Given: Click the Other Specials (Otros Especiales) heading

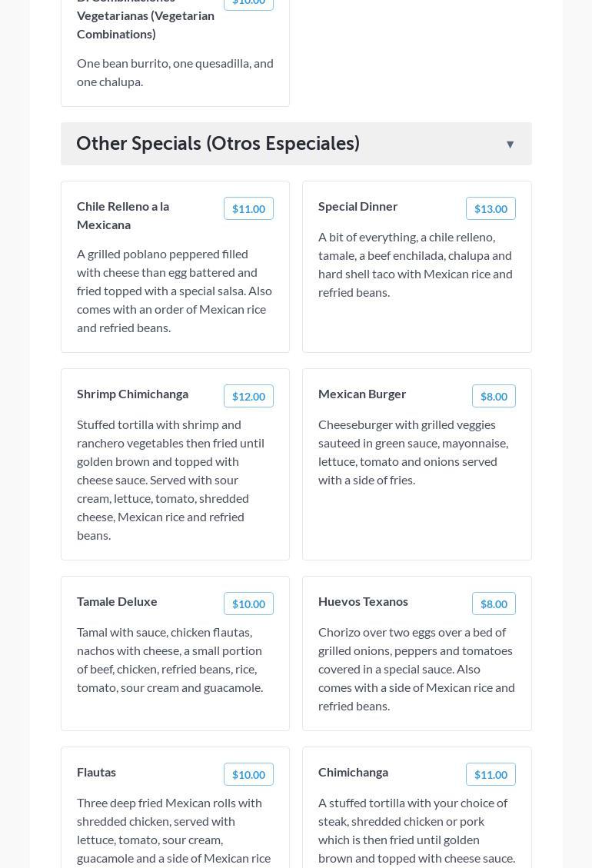Looking at the screenshot, I should (x=218, y=144).
